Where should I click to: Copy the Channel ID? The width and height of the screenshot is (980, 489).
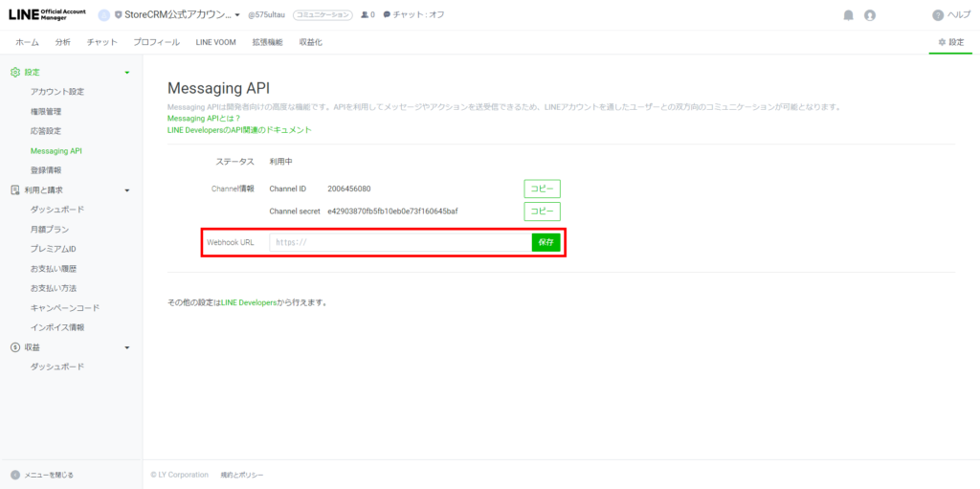(542, 189)
